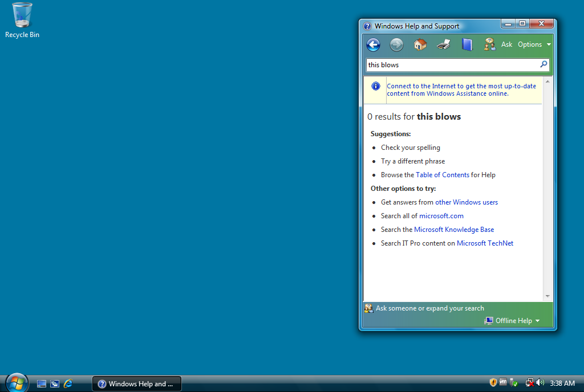The width and height of the screenshot is (584, 392).
Task: Click the down arrow of results scrollbar
Action: 547,296
